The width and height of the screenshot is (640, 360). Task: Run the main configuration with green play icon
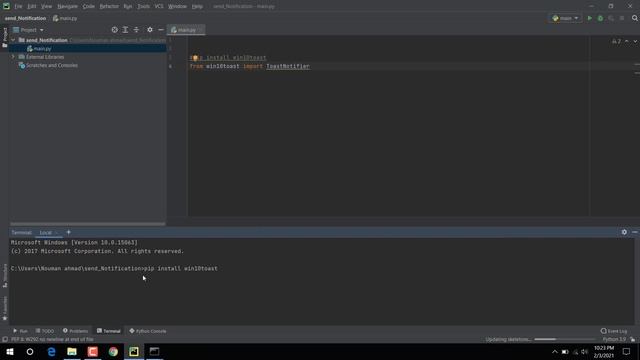(589, 18)
